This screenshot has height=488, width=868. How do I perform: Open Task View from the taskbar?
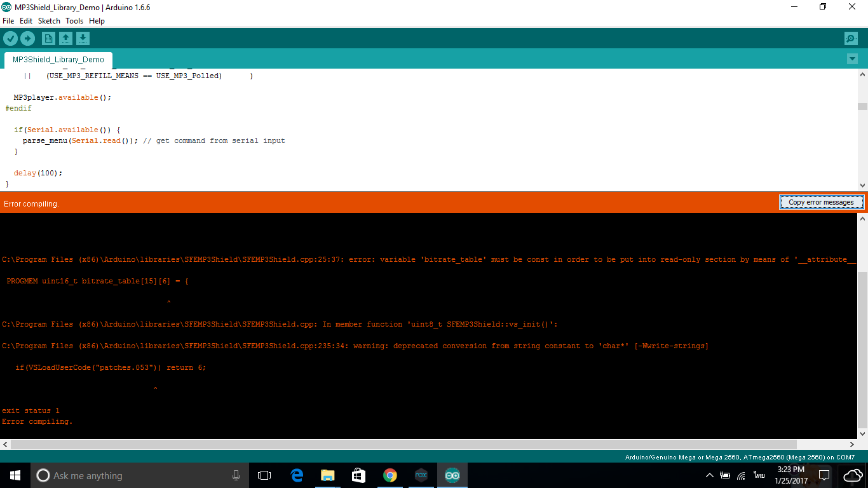point(264,475)
